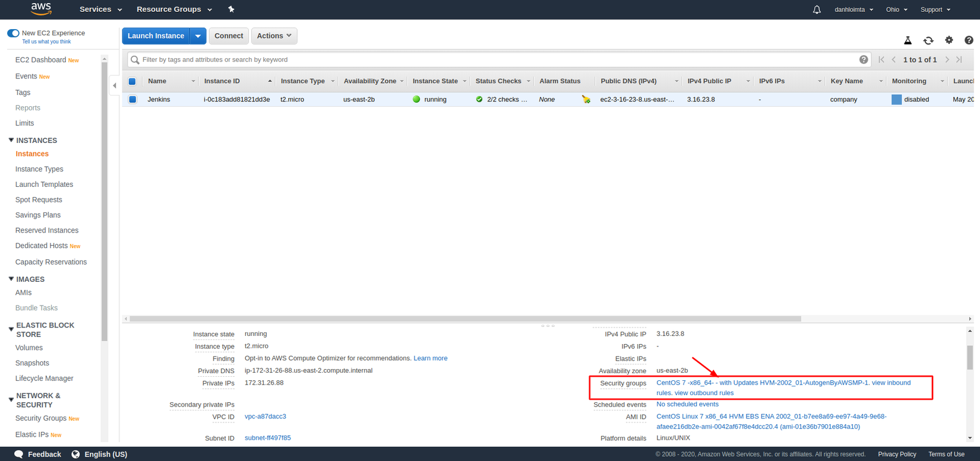Click the green running state indicator
980x461 pixels.
[x=416, y=99]
